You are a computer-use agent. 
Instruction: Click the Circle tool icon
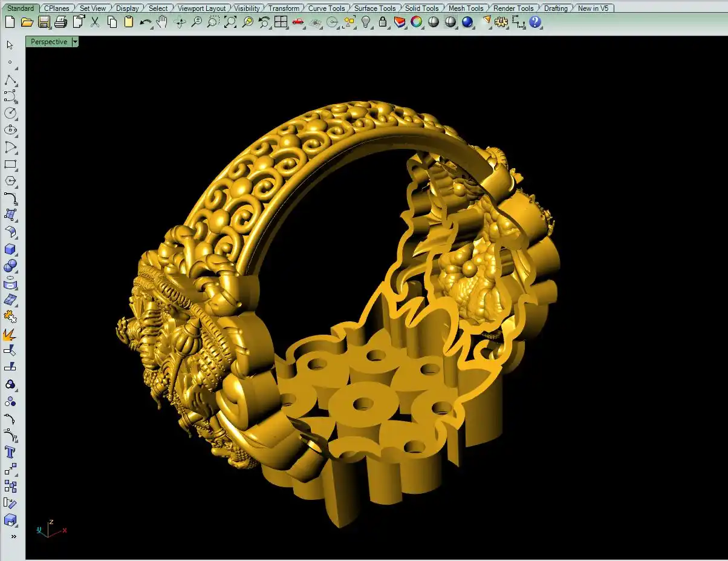(10, 113)
